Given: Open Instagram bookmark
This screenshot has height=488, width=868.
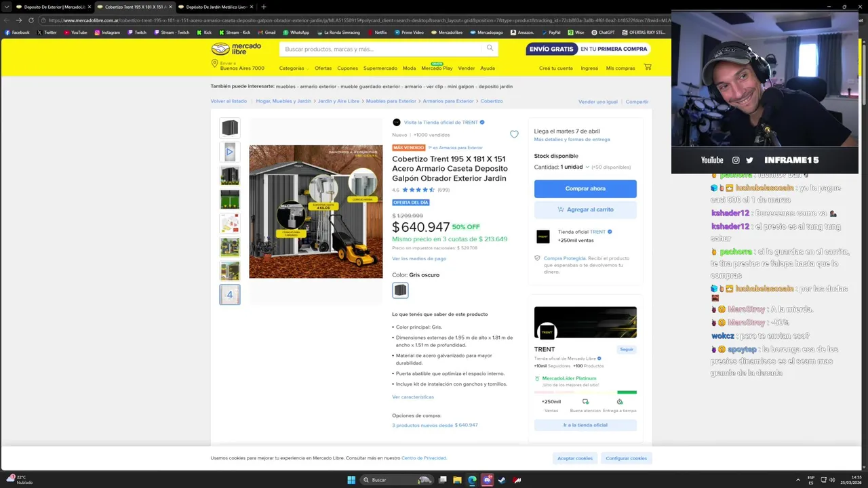Looking at the screenshot, I should 107,32.
